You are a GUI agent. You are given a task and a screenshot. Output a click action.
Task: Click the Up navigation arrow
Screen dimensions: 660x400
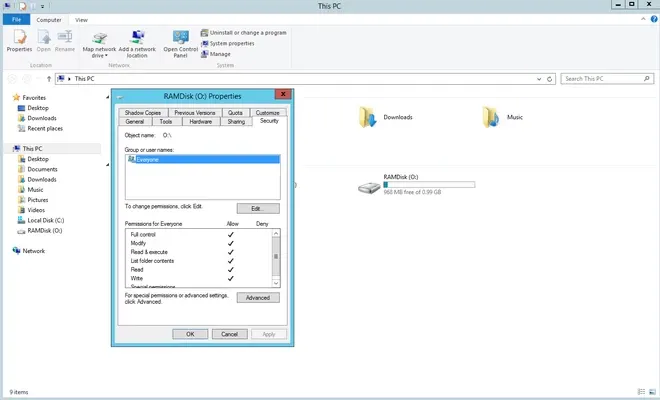pyautogui.click(x=49, y=78)
